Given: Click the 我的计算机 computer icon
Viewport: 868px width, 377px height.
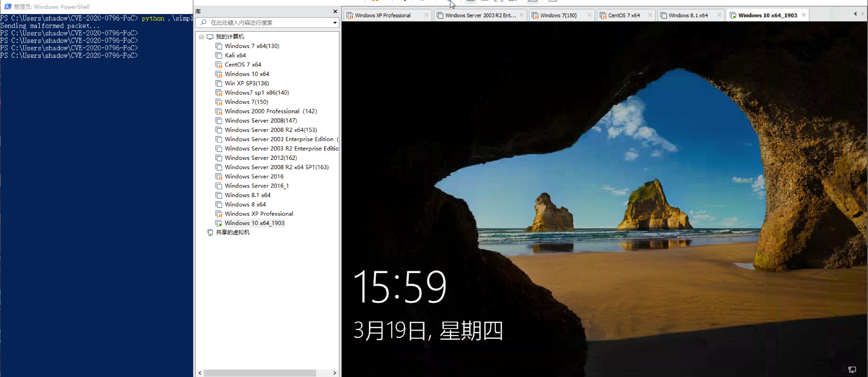Looking at the screenshot, I should (210, 37).
